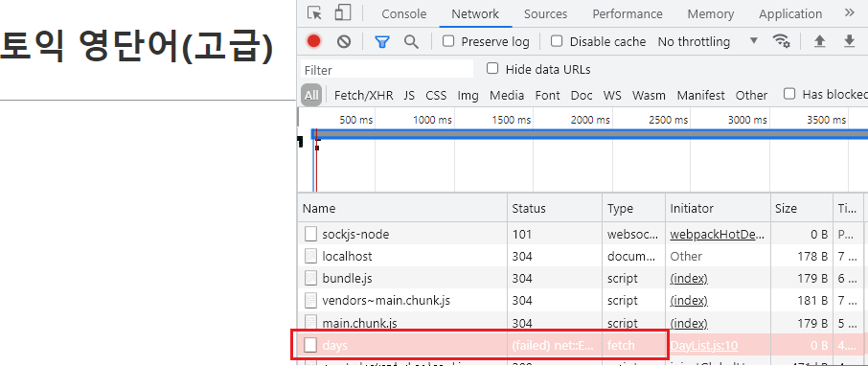Image resolution: width=868 pixels, height=366 pixels.
Task: Show more DevTools tabs chevron
Action: point(849,12)
